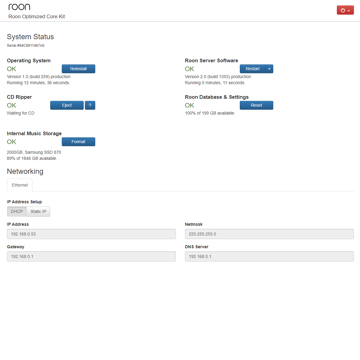
Task: Click the IP Address field 192.168.0.53
Action: pyautogui.click(x=91, y=234)
